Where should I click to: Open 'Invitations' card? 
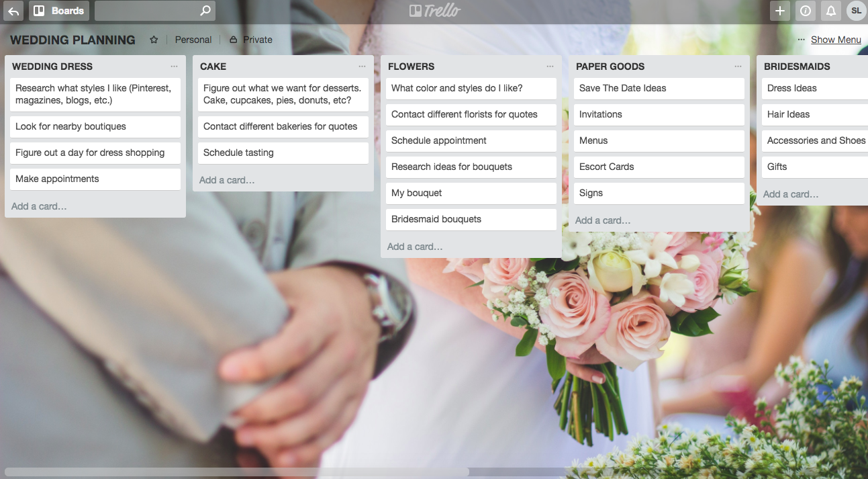point(659,114)
